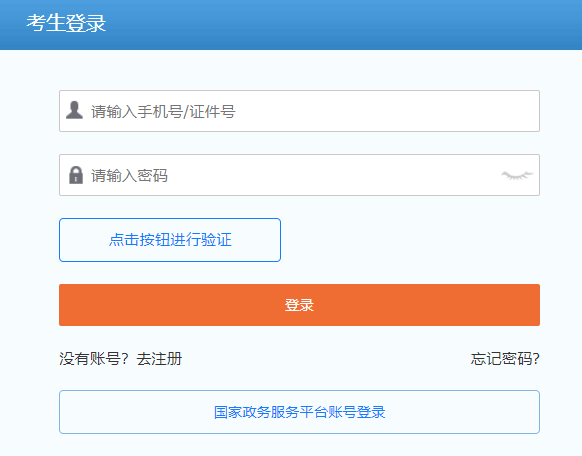Click the 登录 text on the orange bar

[299, 305]
